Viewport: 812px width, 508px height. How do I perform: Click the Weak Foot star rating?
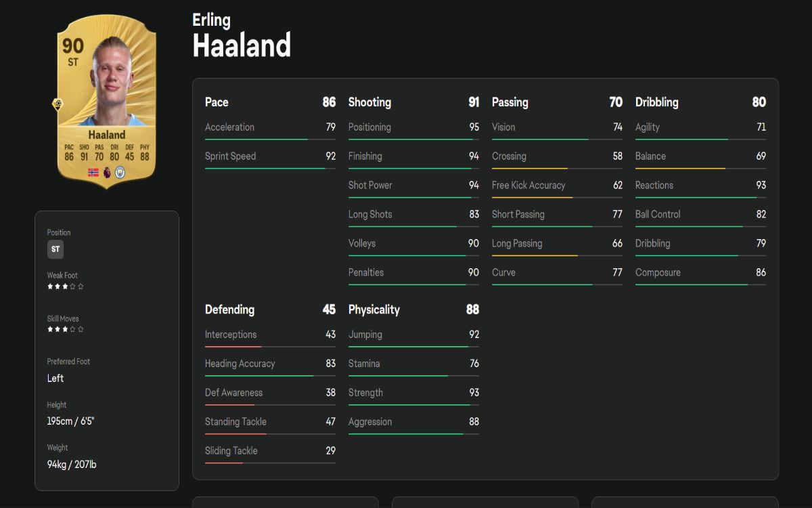65,287
